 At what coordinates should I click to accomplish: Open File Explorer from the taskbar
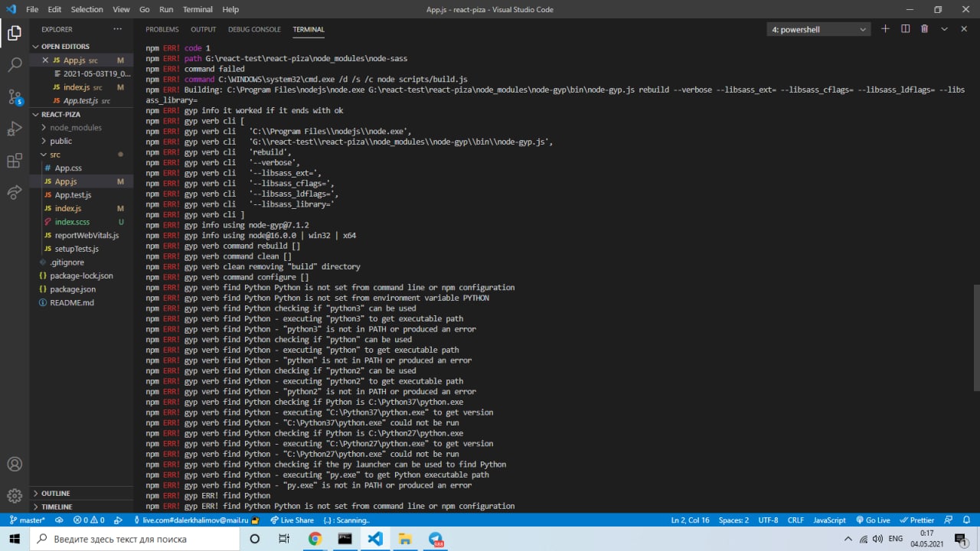tap(405, 539)
